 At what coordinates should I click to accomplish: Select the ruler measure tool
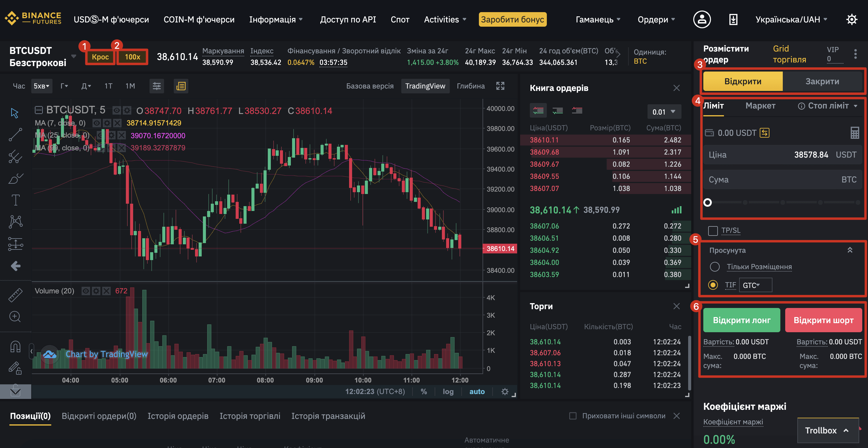[x=15, y=295]
